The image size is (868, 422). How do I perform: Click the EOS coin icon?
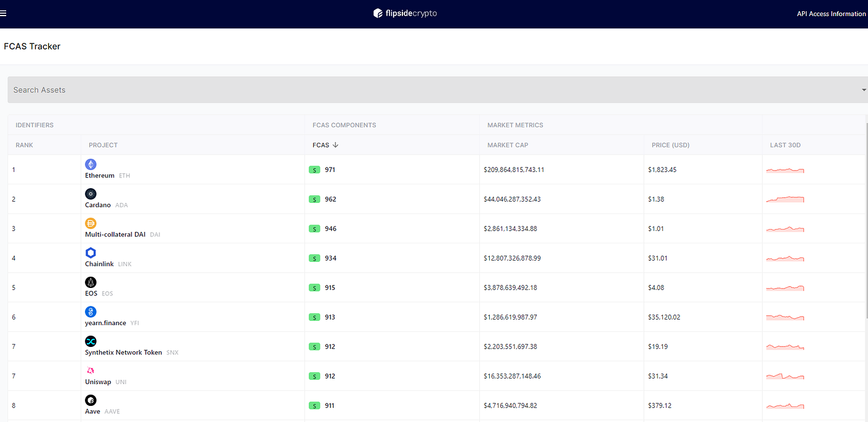click(x=91, y=282)
